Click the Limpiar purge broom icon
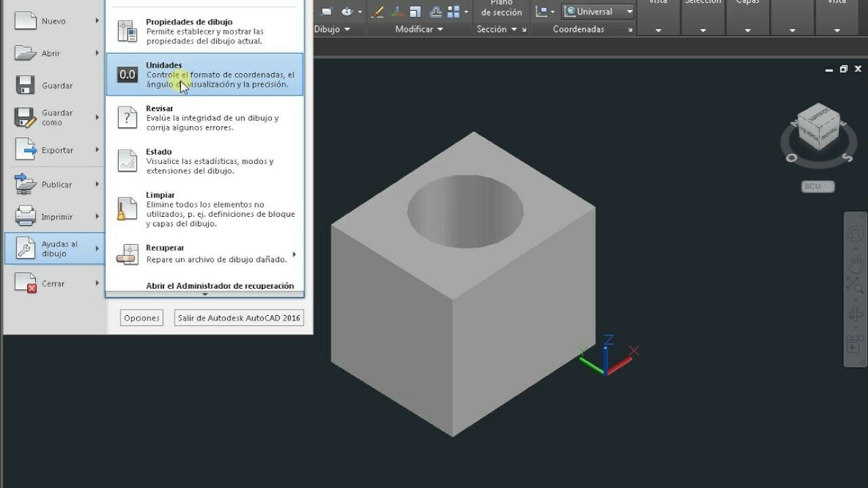Image resolution: width=868 pixels, height=488 pixels. (127, 209)
